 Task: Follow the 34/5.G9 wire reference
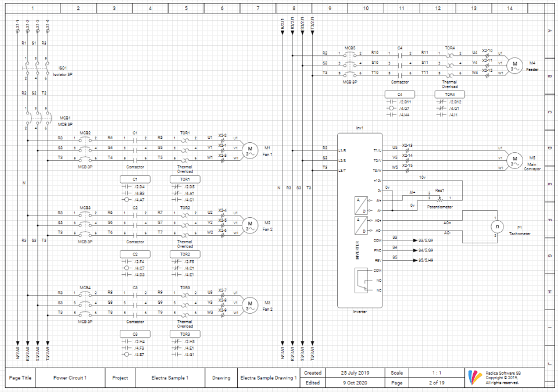point(425,250)
